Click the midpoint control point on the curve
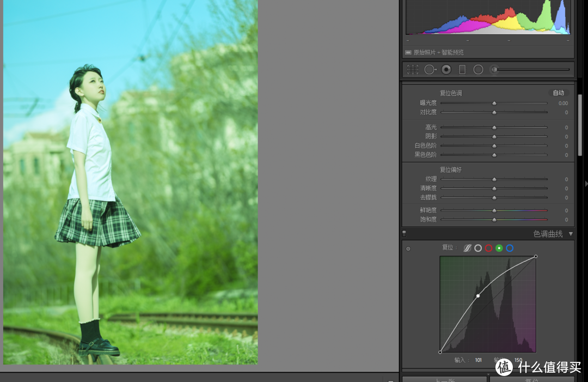 point(478,296)
